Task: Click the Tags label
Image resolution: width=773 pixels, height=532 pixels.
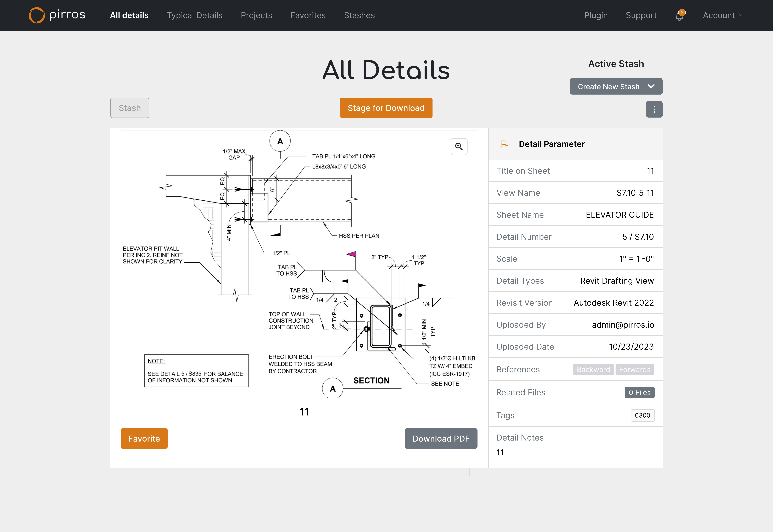Action: click(x=505, y=416)
